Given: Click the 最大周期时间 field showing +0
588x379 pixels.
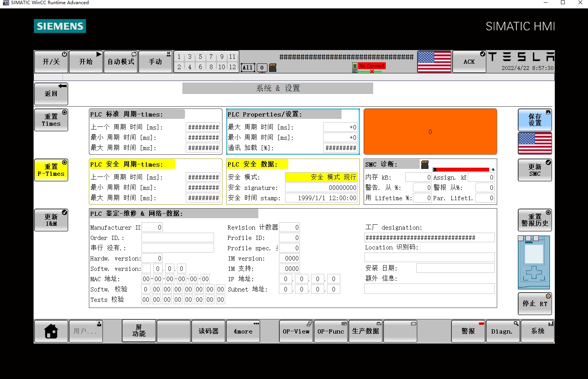Looking at the screenshot, I should click(x=340, y=127).
